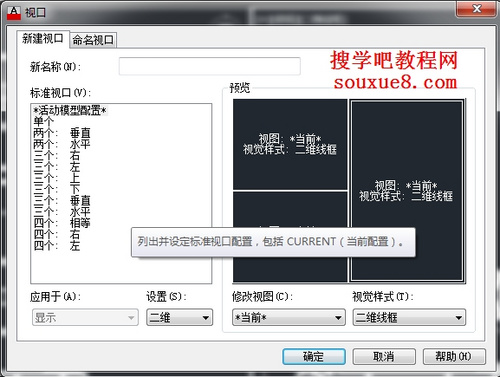Select 单个 in the list
Image resolution: width=500 pixels, height=377 pixels.
tap(44, 121)
